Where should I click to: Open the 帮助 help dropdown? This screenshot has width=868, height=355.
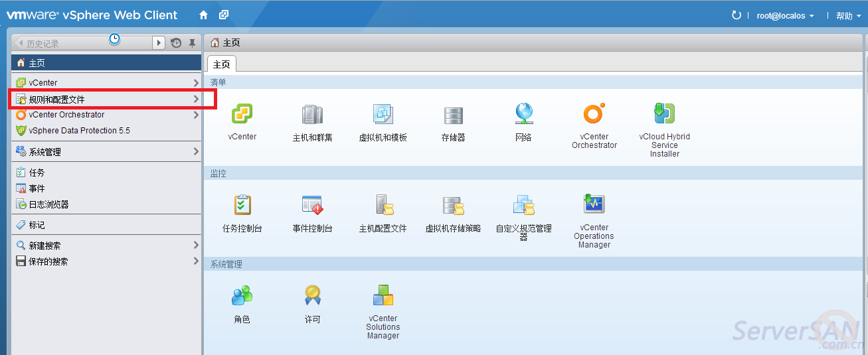(x=847, y=16)
